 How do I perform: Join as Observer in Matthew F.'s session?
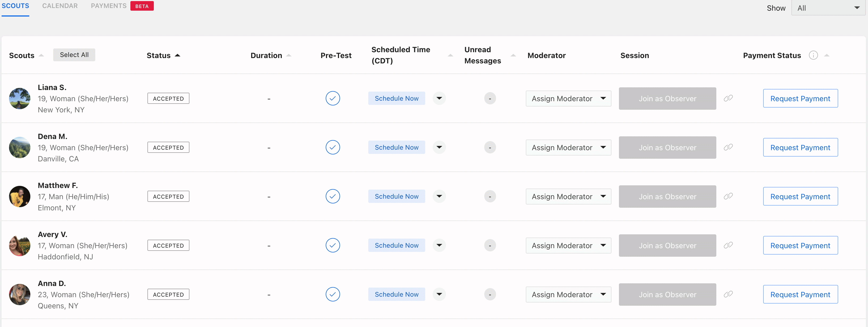(667, 196)
